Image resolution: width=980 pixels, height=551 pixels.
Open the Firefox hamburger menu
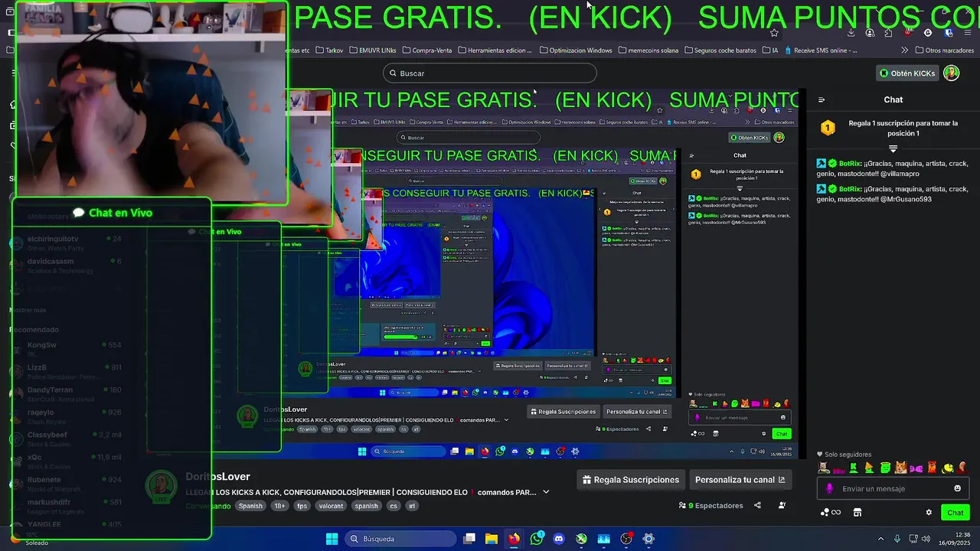(x=969, y=33)
